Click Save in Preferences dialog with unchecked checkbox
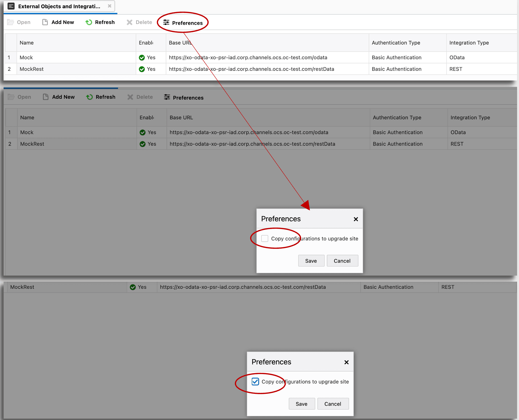Image resolution: width=519 pixels, height=420 pixels. pyautogui.click(x=311, y=261)
